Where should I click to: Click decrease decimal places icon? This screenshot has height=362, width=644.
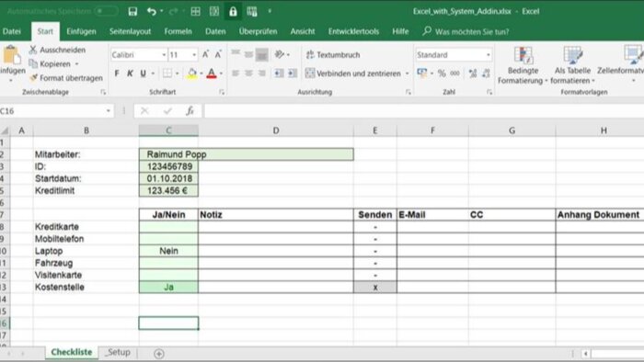point(486,74)
